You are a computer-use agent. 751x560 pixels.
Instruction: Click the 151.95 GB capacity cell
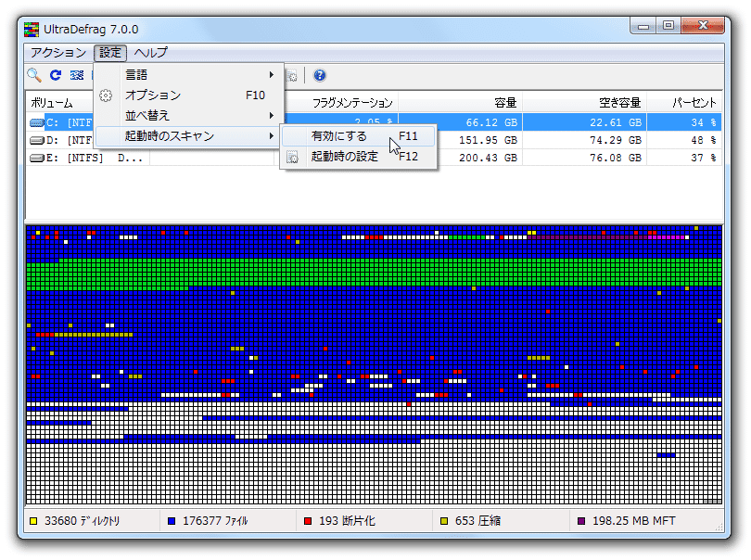click(x=488, y=140)
